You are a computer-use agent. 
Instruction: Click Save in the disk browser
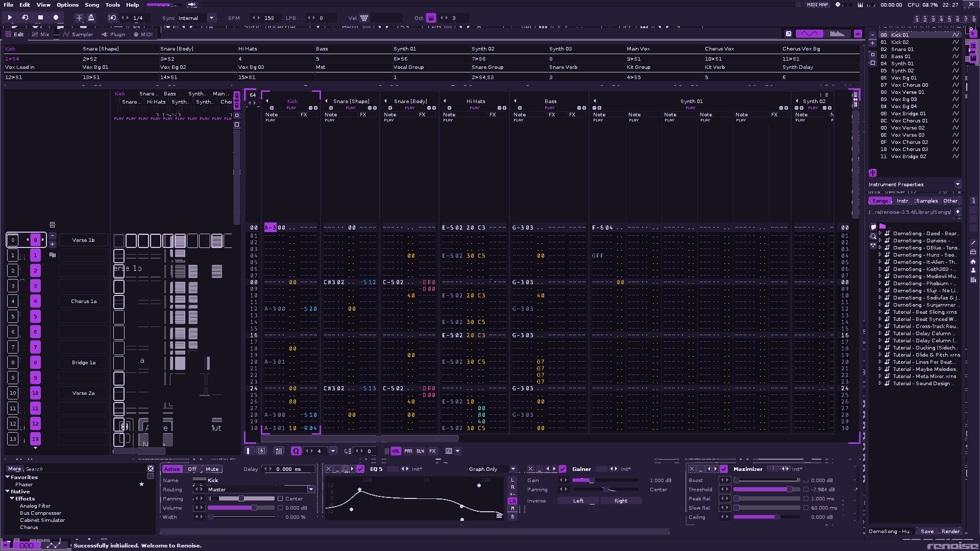coord(927,532)
